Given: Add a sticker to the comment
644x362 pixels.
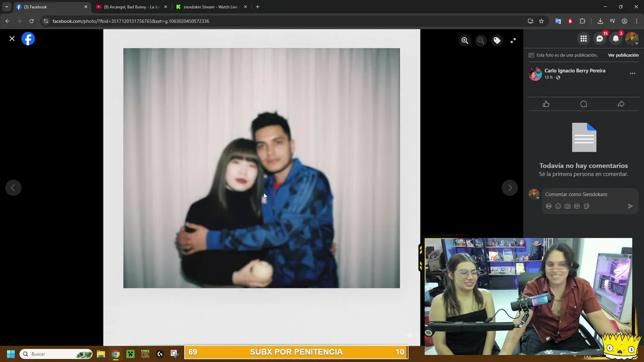Looking at the screenshot, I should (587, 206).
